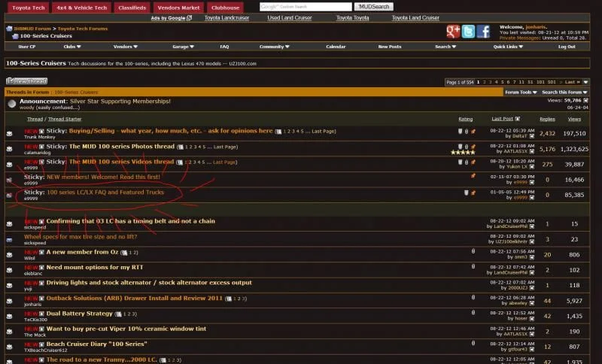This screenshot has height=364, width=602.
Task: Expand the Garage dropdown menu
Action: point(183,47)
